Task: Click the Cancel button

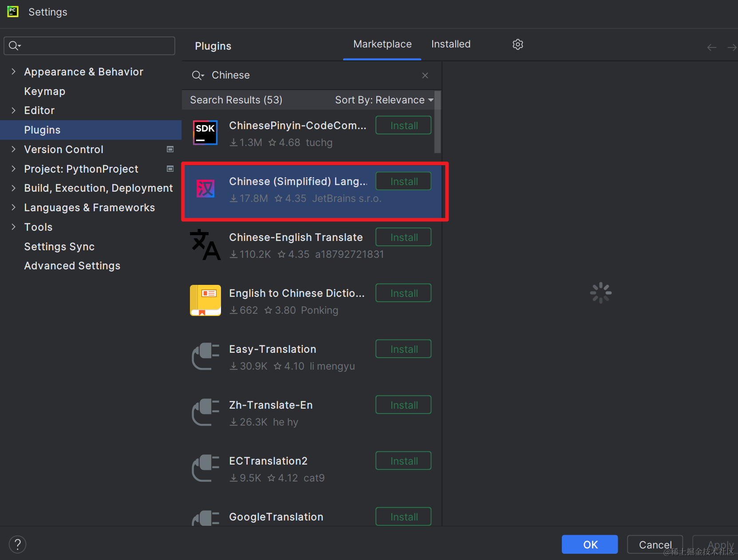Action: pyautogui.click(x=655, y=544)
